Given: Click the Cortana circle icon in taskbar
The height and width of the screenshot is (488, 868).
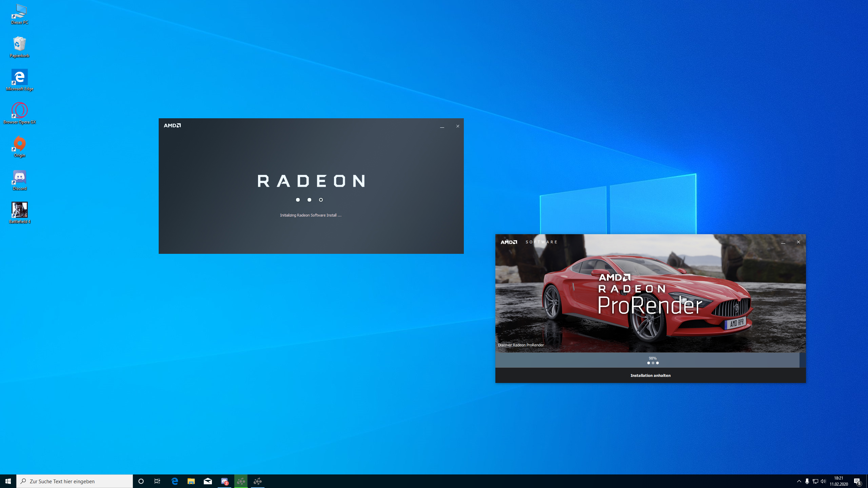Looking at the screenshot, I should pos(141,481).
